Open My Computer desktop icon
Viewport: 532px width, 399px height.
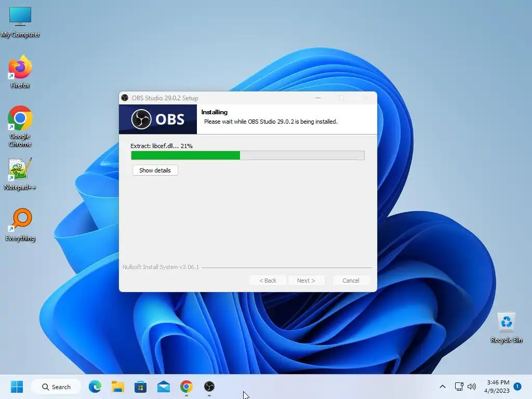(x=20, y=22)
